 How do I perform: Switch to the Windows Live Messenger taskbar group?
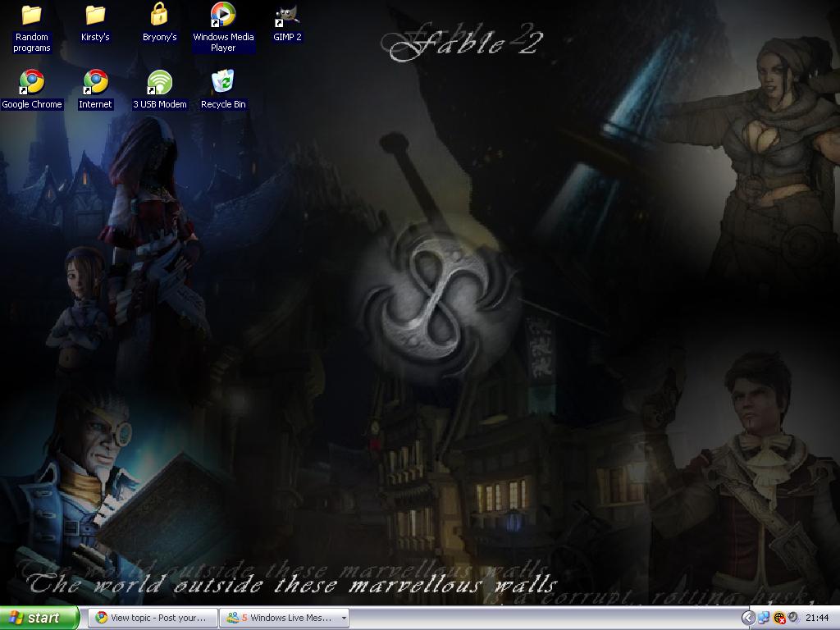pos(279,618)
